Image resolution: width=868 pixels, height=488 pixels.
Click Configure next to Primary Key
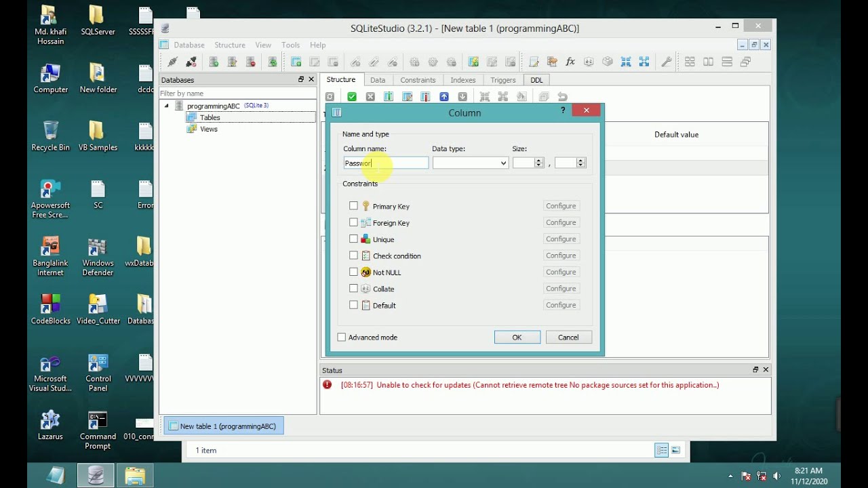click(x=561, y=206)
